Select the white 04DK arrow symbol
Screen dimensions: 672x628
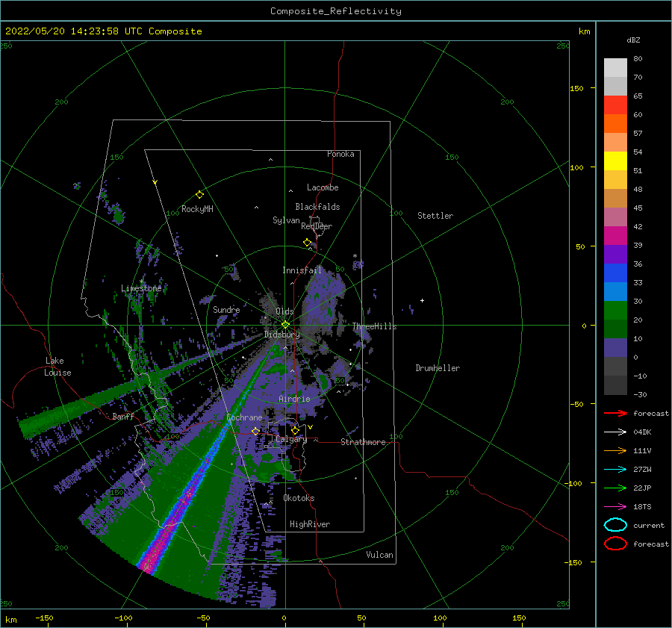click(x=615, y=432)
